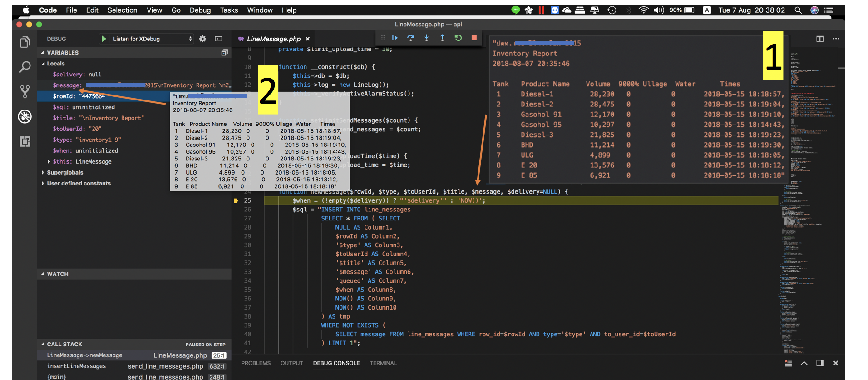Open the debug console from the debug header
Image resolution: width=868 pixels, height=380 pixels.
point(218,39)
